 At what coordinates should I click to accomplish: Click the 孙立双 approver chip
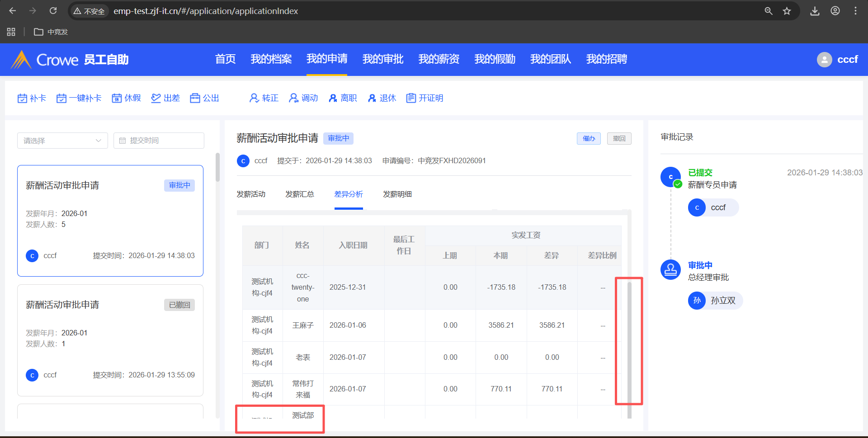click(715, 301)
